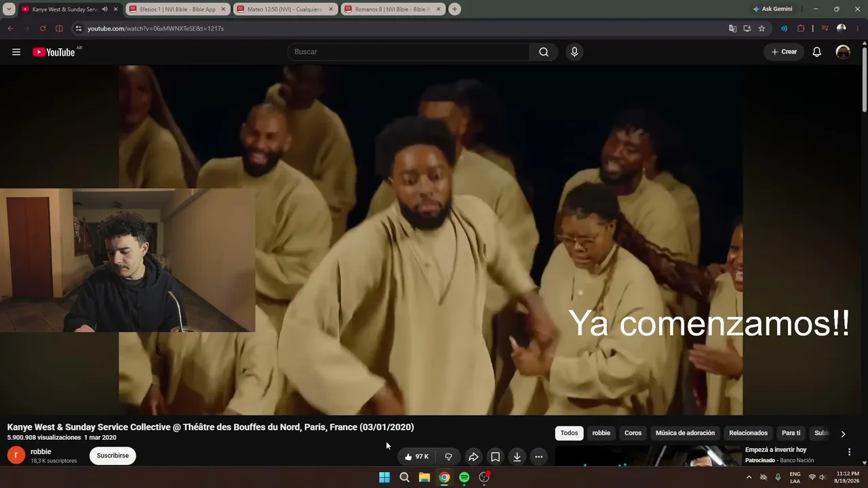
Task: Close the Efesios 1 tab
Action: [223, 9]
